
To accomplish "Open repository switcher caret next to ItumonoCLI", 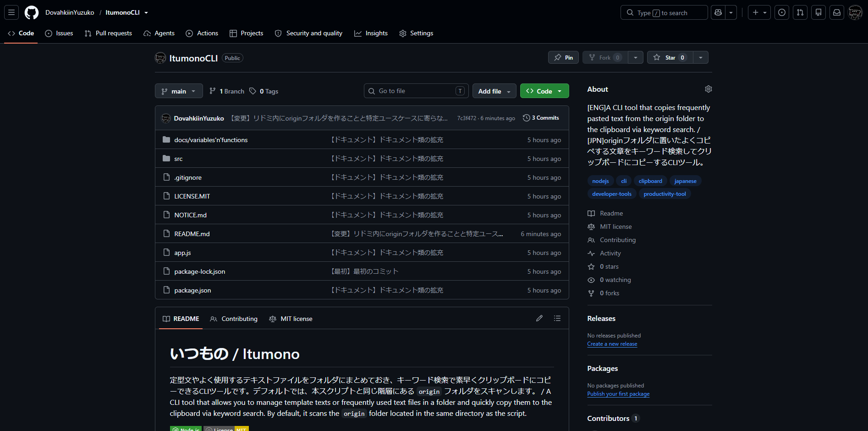I will (146, 12).
